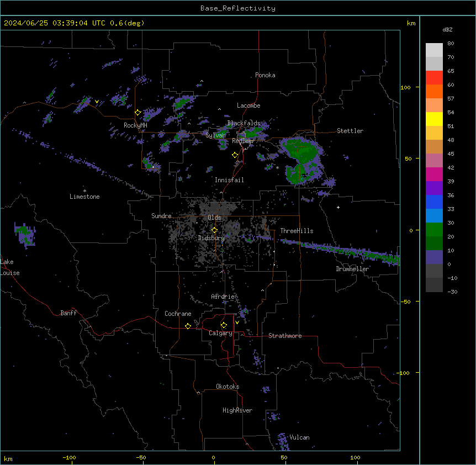The width and height of the screenshot is (476, 465).
Task: Select the Drumheller label
Action: [x=352, y=269]
